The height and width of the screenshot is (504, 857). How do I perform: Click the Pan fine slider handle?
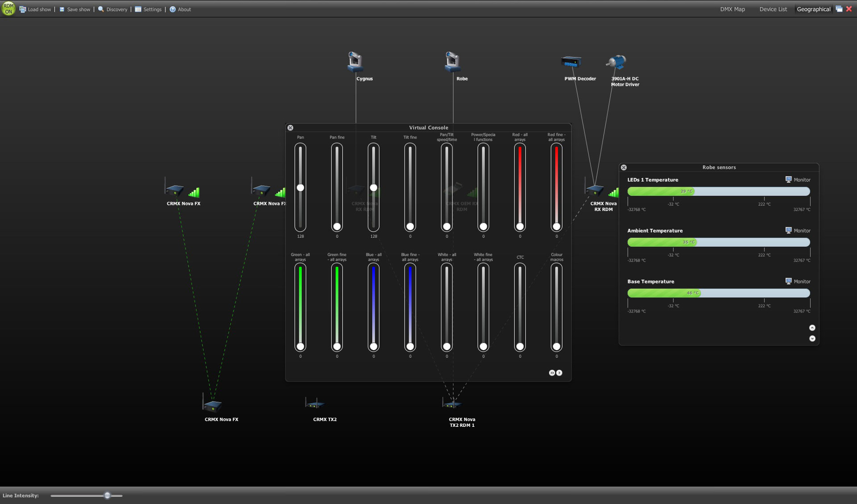[x=337, y=227]
